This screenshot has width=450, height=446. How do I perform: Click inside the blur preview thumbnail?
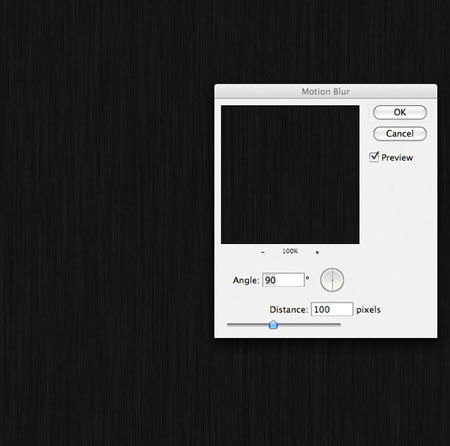pos(290,174)
